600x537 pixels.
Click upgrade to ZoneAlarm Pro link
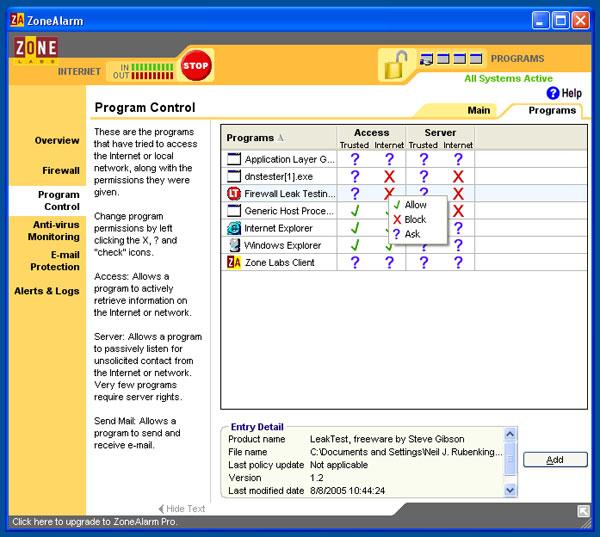click(x=95, y=522)
